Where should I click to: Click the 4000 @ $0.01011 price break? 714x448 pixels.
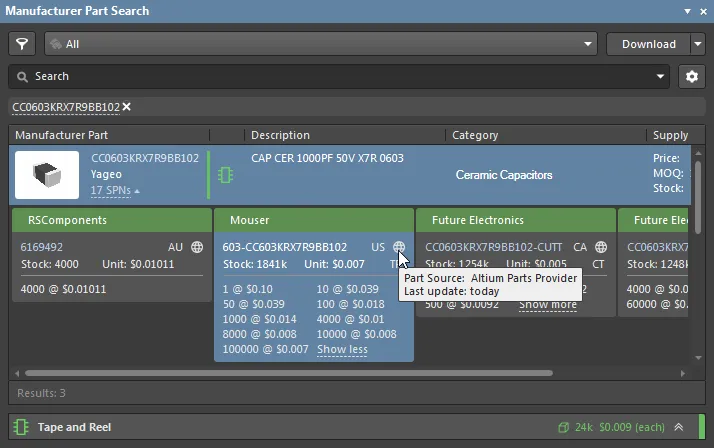click(63, 289)
